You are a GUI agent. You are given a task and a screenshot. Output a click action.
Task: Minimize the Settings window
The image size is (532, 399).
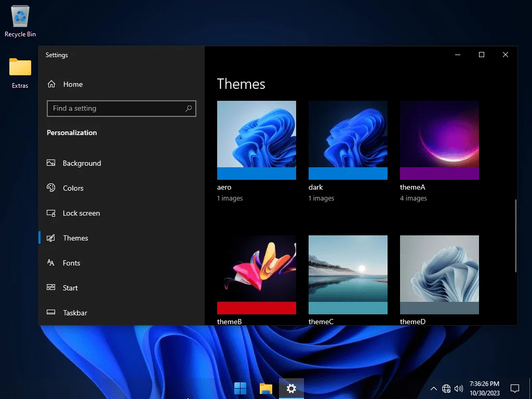(x=458, y=55)
